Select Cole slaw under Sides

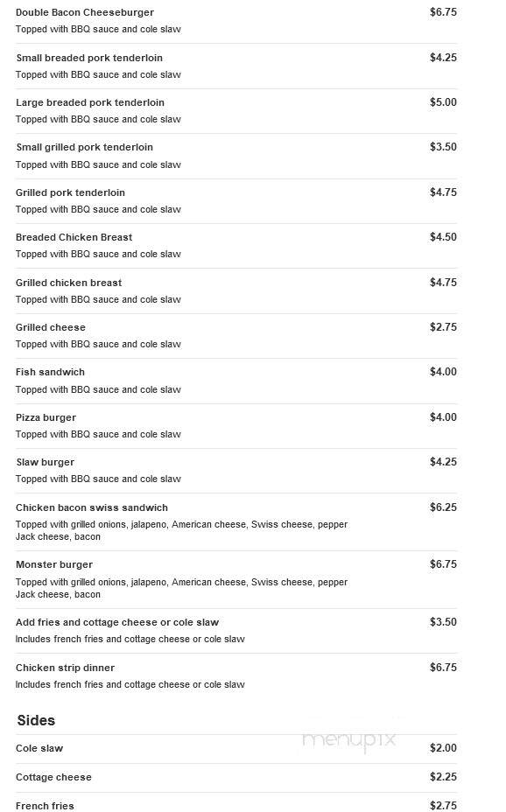pyautogui.click(x=39, y=748)
